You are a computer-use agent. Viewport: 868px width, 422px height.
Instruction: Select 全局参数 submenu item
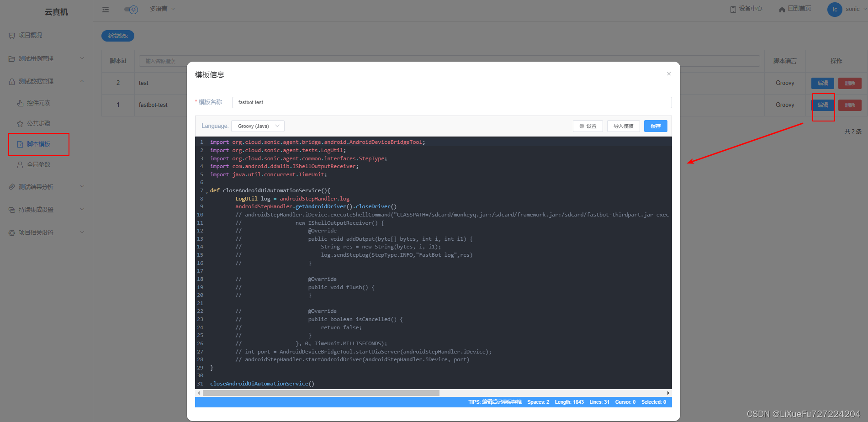[38, 164]
